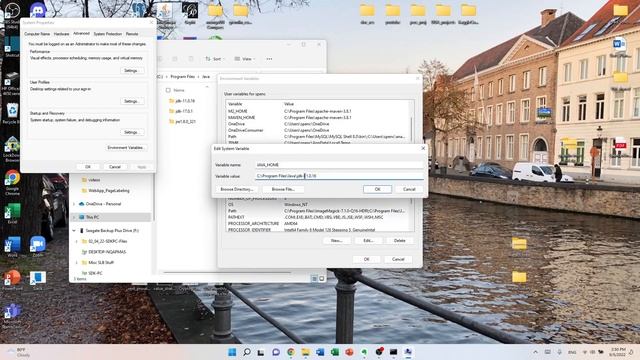The image size is (640, 360).
Task: Switch to Computer Name tab
Action: tap(37, 34)
